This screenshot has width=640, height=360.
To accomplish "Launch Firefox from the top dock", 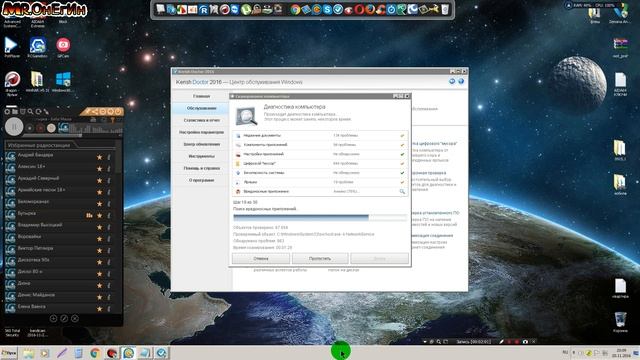I will pyautogui.click(x=369, y=9).
